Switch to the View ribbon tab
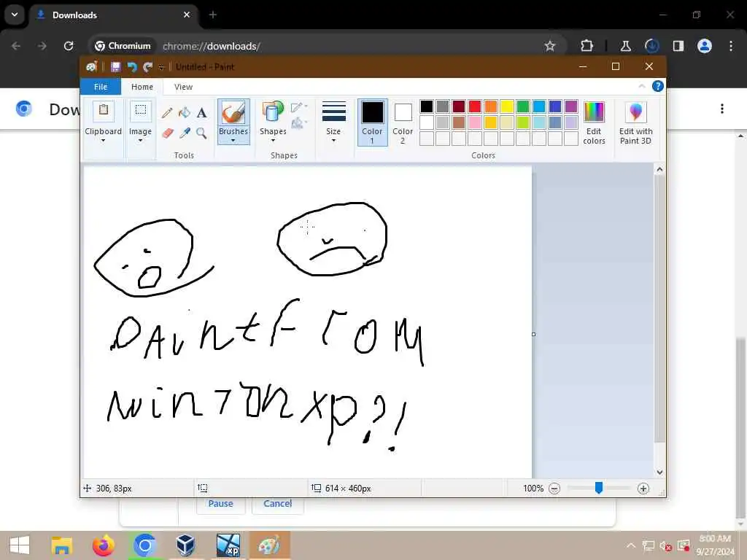747x560 pixels. point(183,87)
